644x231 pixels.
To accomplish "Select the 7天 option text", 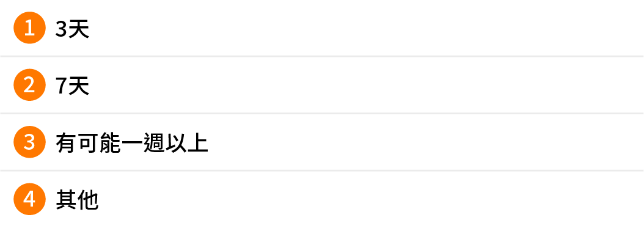I will point(72,86).
